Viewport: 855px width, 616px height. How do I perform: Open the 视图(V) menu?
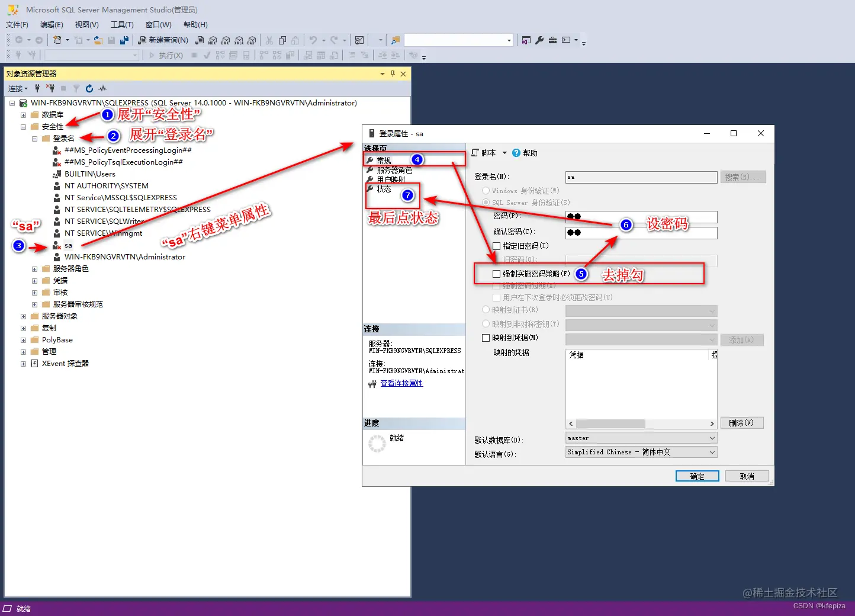86,25
